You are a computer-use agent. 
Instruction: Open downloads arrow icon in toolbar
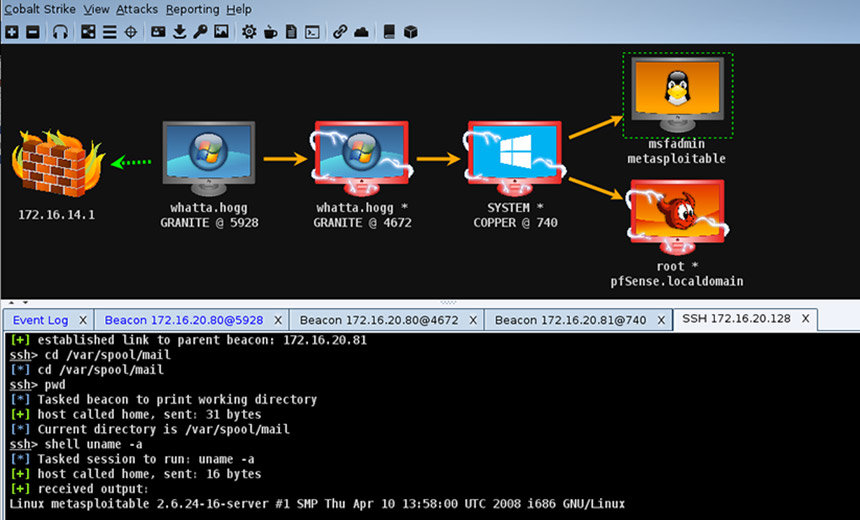point(179,32)
